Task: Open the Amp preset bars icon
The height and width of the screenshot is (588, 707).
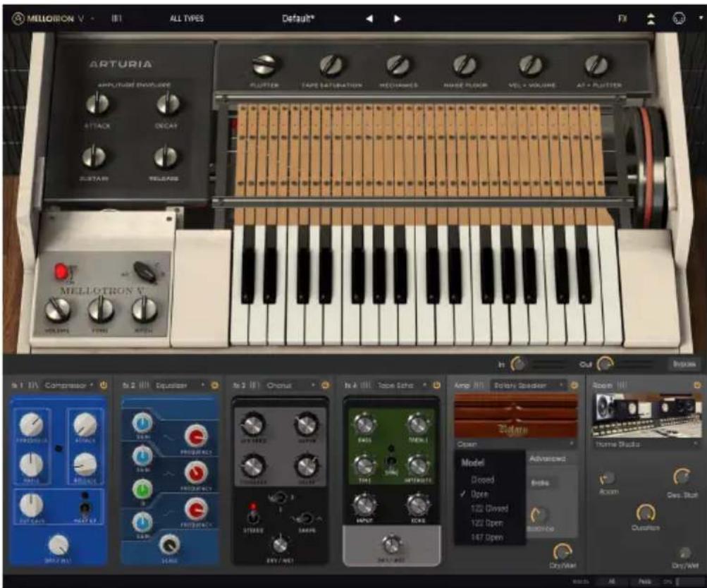Action: tap(479, 385)
